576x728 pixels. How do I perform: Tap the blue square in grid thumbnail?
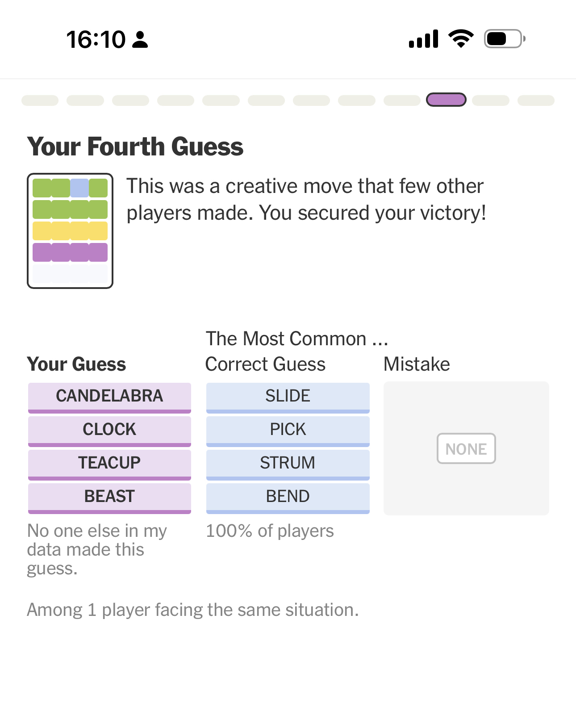pyautogui.click(x=79, y=188)
